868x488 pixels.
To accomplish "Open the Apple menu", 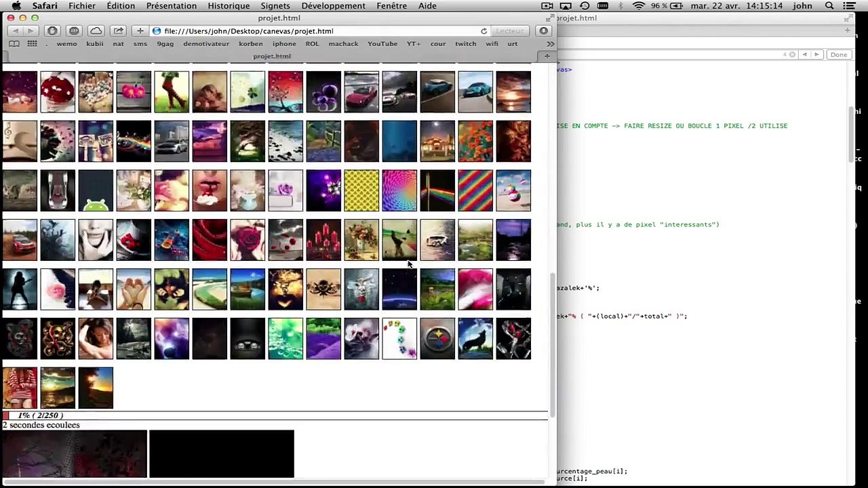I will (x=16, y=6).
